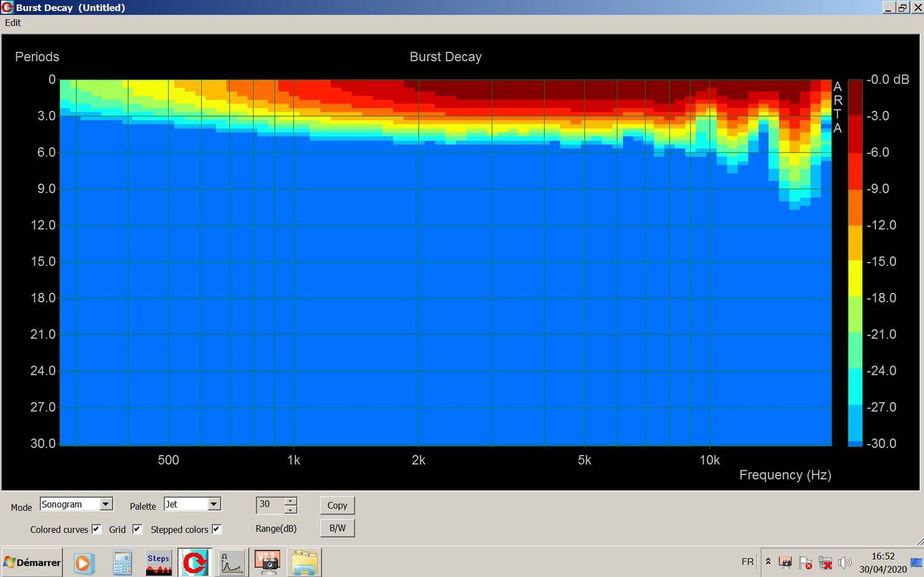Click the Palette label
The image size is (924, 577).
tap(143, 507)
